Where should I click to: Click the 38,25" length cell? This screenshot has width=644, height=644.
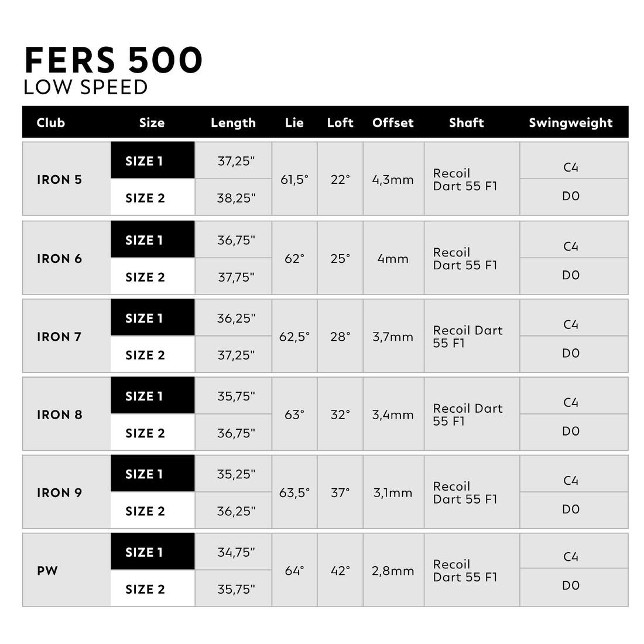click(236, 198)
